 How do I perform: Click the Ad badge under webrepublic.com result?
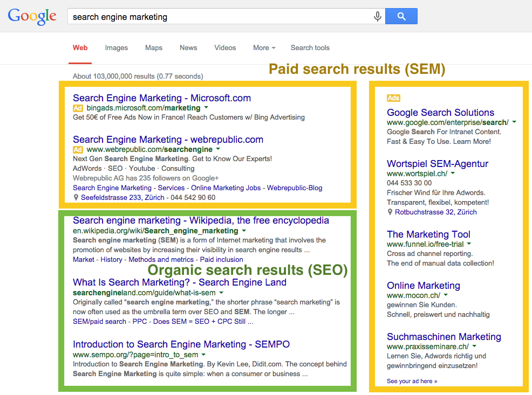coord(78,150)
